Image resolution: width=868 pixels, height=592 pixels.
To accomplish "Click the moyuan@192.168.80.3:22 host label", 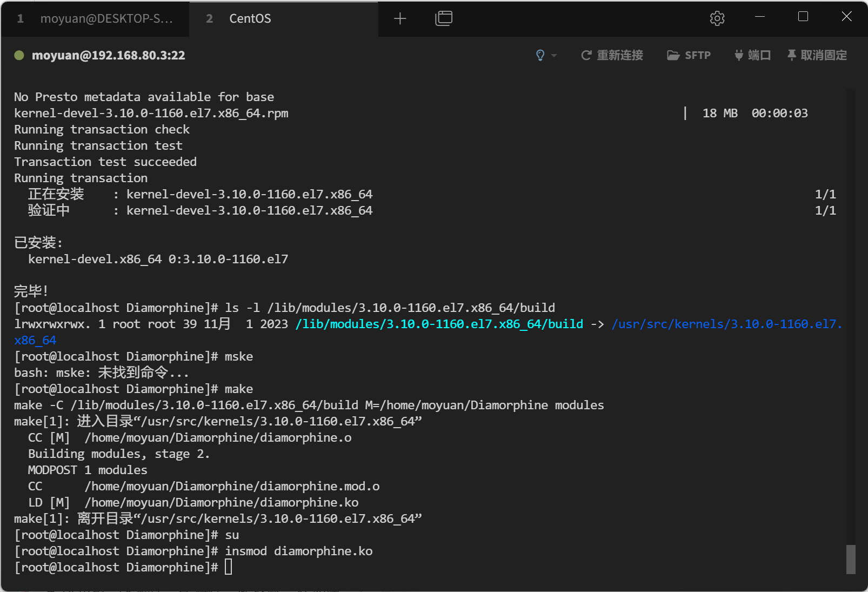I will point(108,55).
